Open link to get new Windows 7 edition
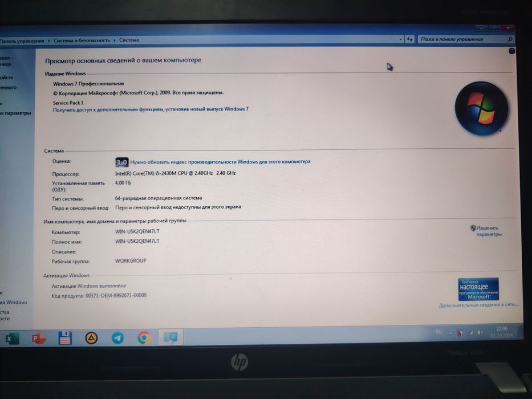 click(151, 109)
